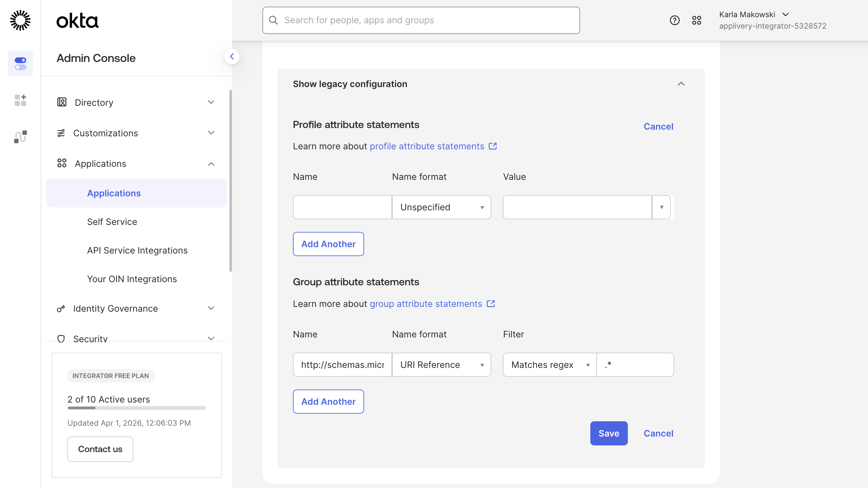Open the apps grid icon in header
Screen dimensions: 868x488
point(696,20)
